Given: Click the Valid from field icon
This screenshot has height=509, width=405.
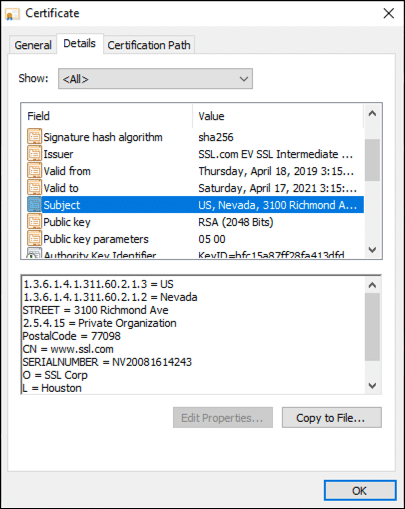Looking at the screenshot, I should 34,171.
